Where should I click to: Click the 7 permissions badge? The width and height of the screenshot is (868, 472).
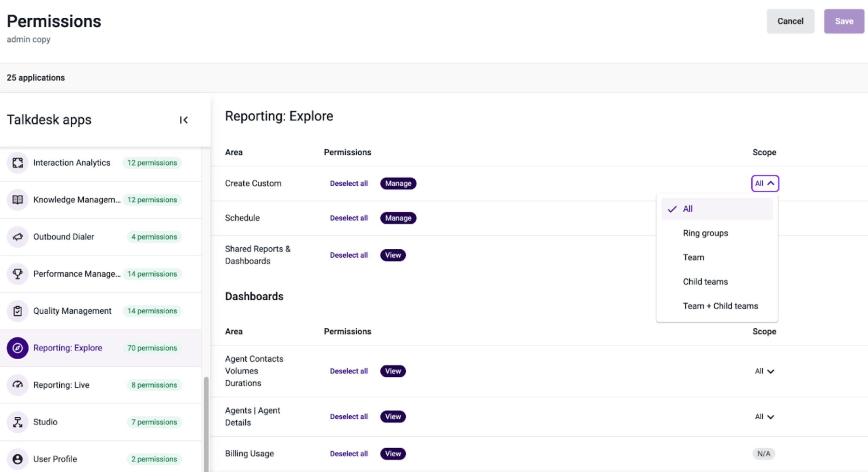[154, 422]
